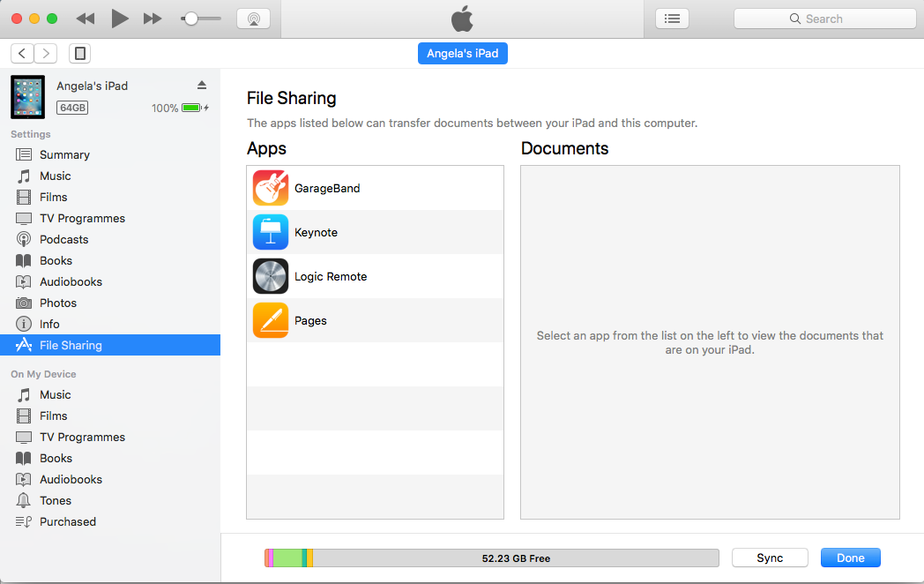This screenshot has width=924, height=584.
Task: Select the GarageBand app icon
Action: point(271,188)
